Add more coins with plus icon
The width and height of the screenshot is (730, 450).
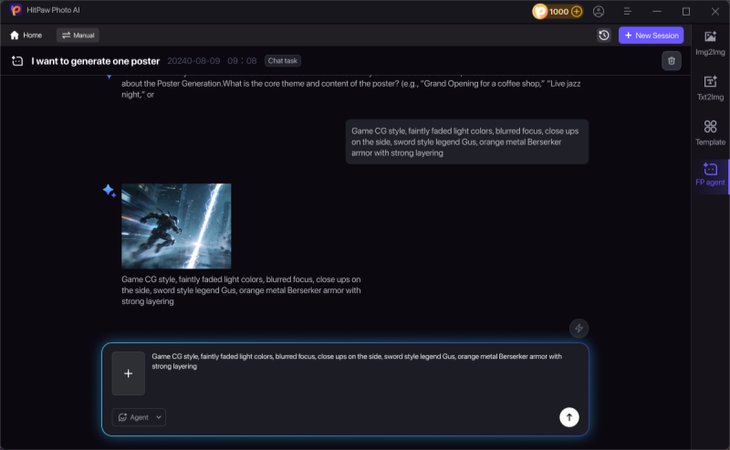point(576,11)
